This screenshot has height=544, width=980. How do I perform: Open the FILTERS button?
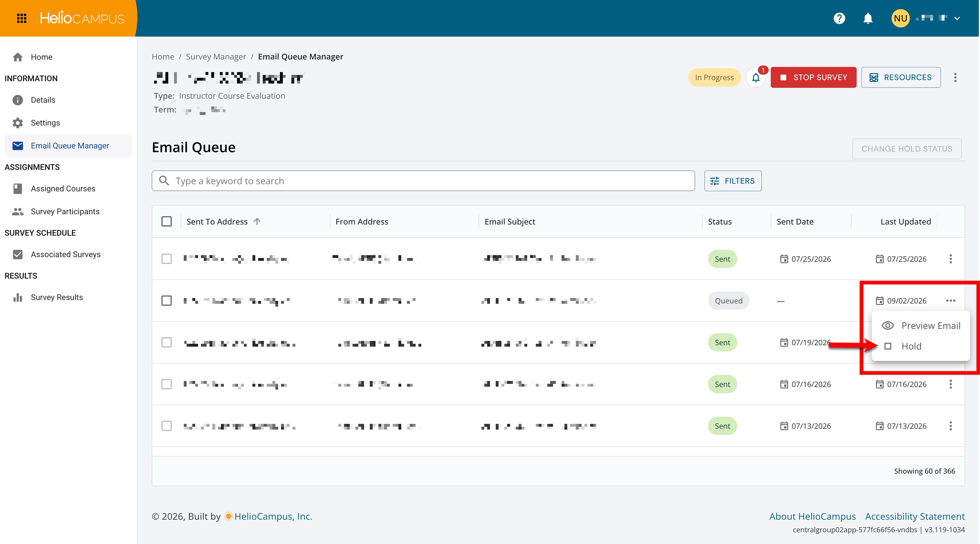click(x=733, y=180)
